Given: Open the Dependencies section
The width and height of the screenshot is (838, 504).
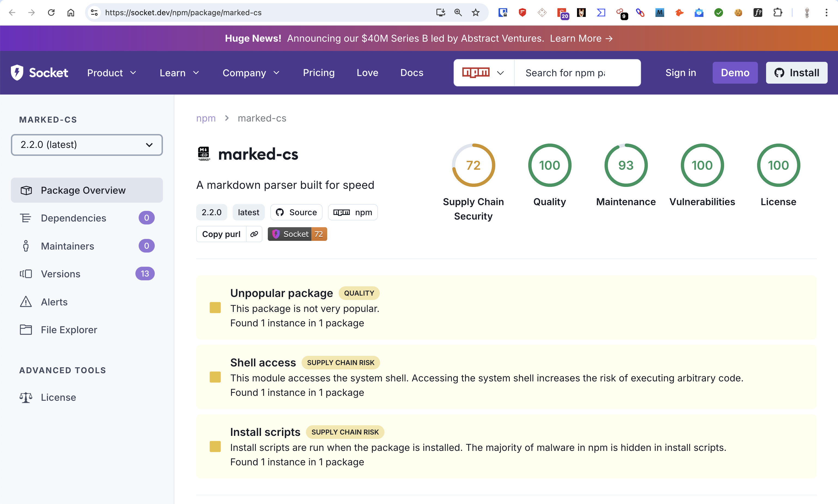Looking at the screenshot, I should pyautogui.click(x=87, y=218).
